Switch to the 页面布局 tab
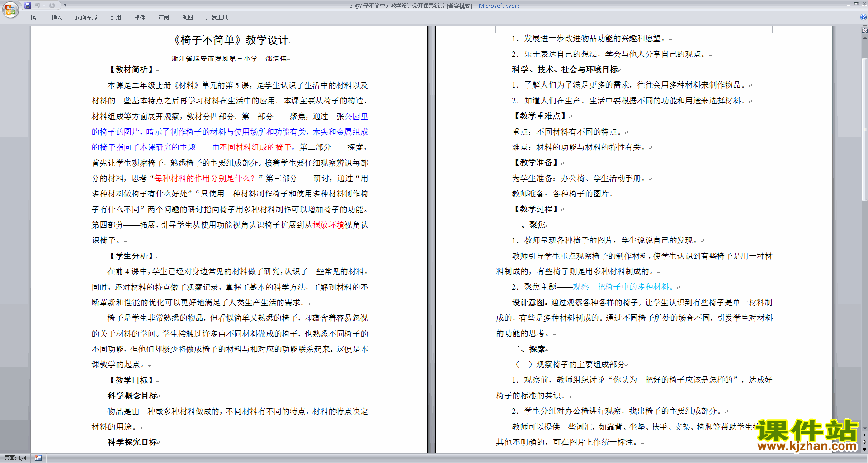The height and width of the screenshot is (463, 868). coord(86,18)
